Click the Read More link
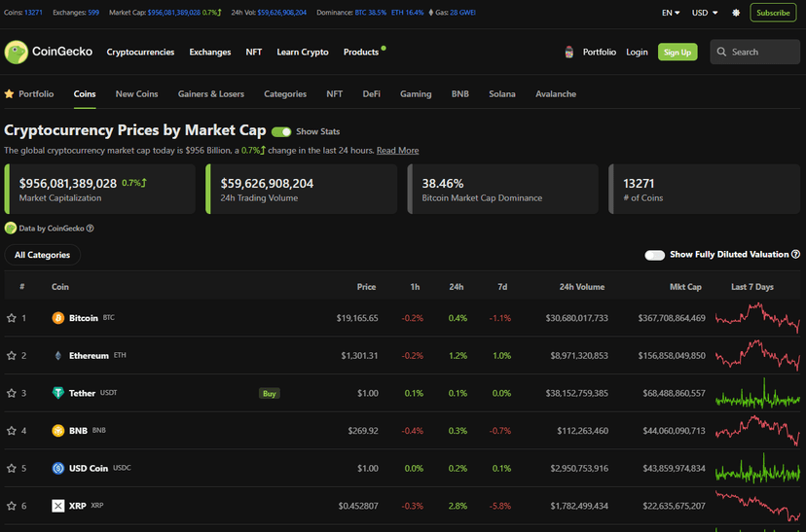The width and height of the screenshot is (806, 532). (x=397, y=151)
